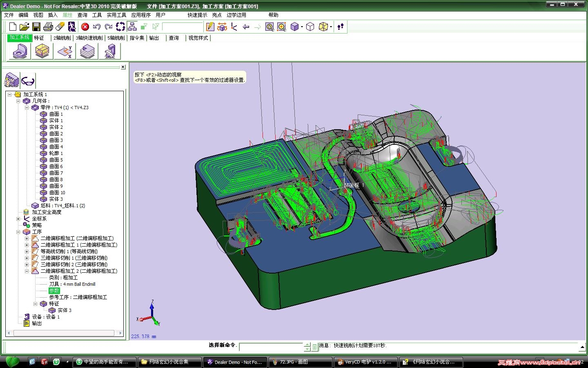
Task: Click the Regenerate cycle arrows icon
Action: (x=120, y=27)
